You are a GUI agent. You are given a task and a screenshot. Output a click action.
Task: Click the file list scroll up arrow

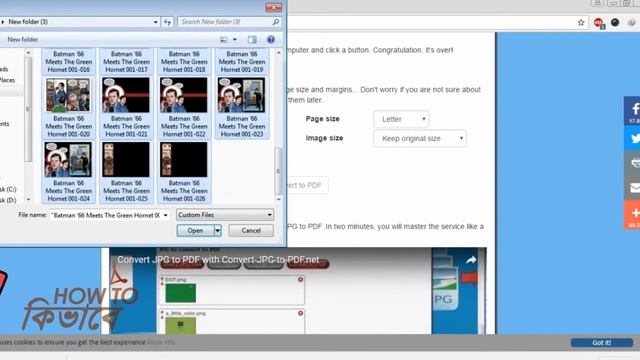coord(278,53)
